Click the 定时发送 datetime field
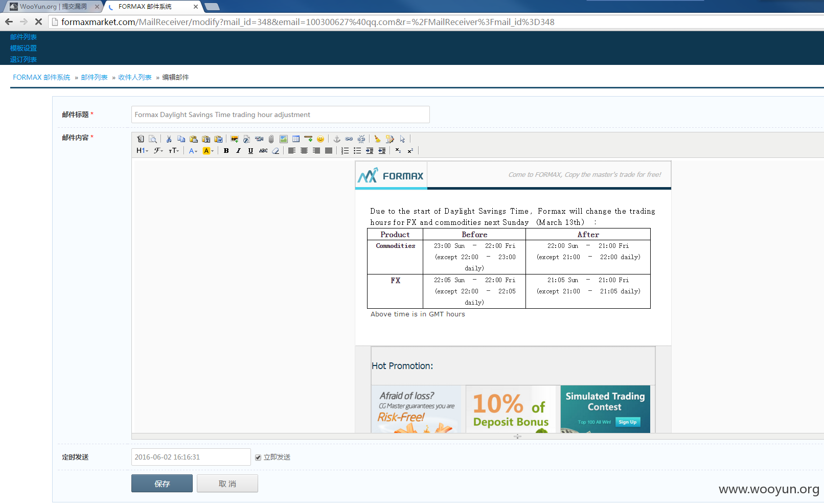Viewport: 824px width, 504px height. [191, 457]
